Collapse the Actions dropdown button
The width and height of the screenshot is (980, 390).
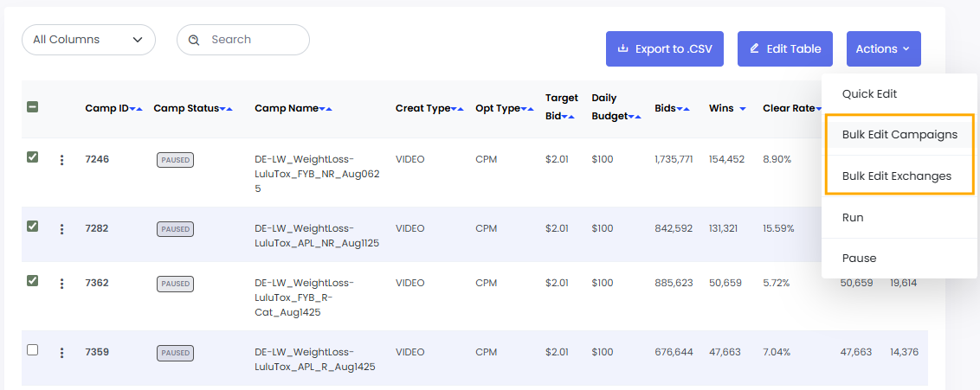point(883,49)
